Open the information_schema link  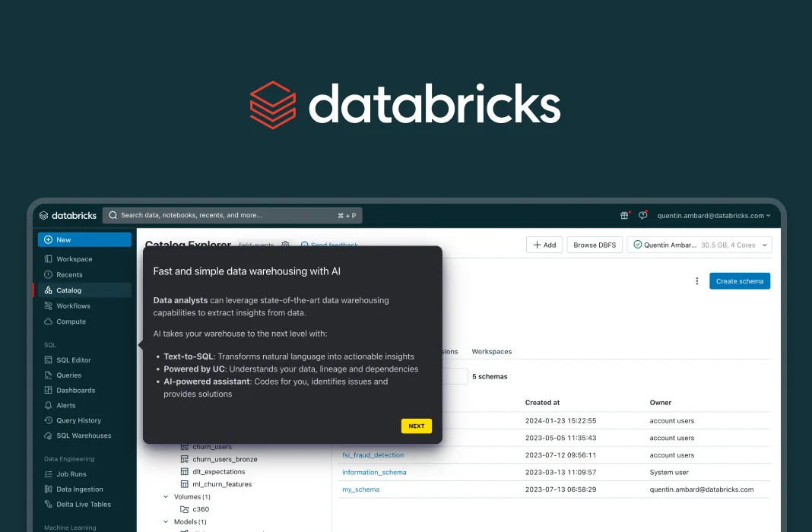(374, 472)
